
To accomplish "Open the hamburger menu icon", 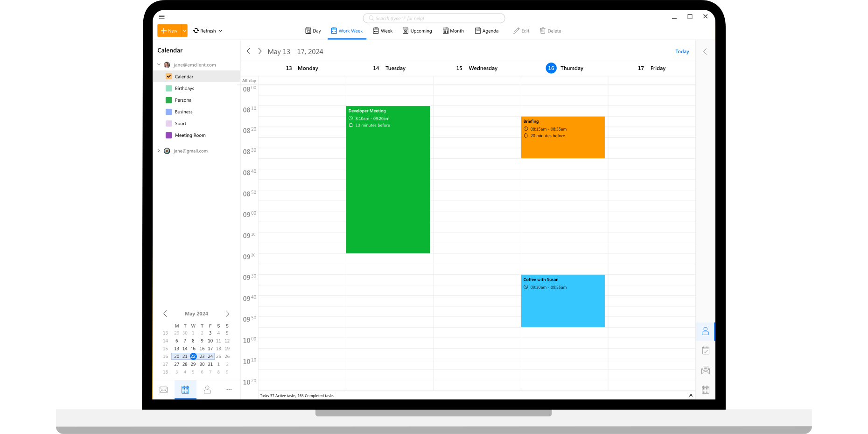I will pos(162,17).
